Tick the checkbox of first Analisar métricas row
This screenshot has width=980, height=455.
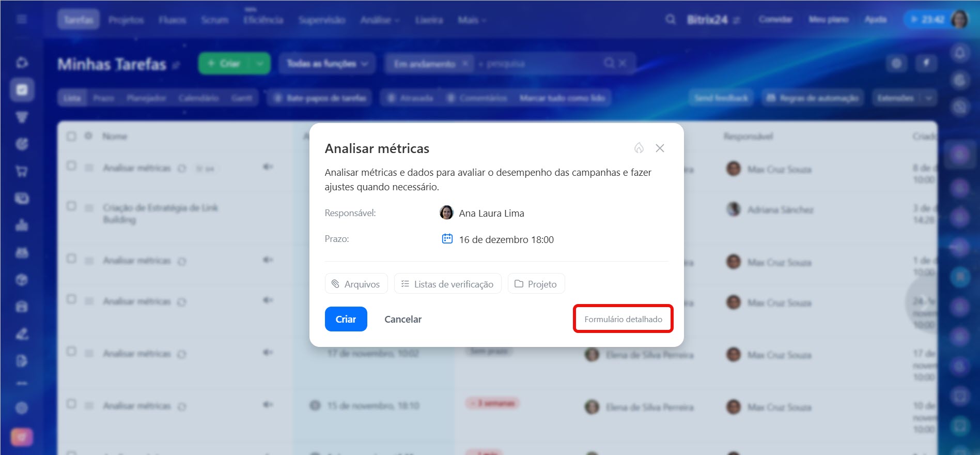tap(71, 166)
